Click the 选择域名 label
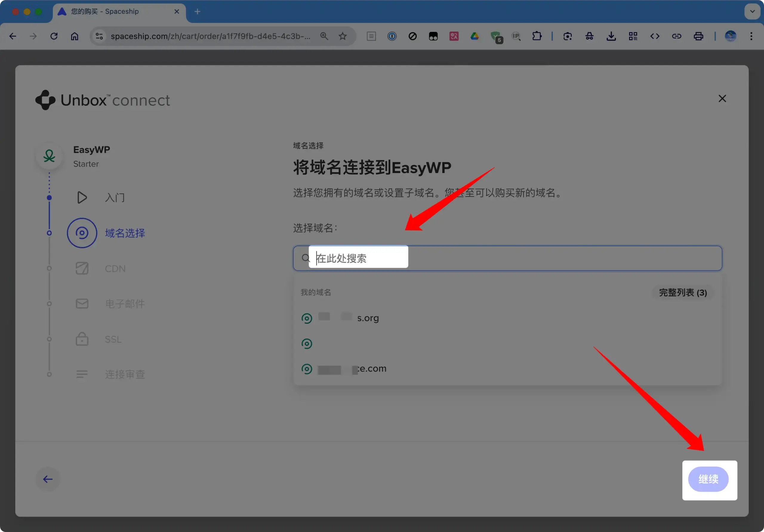The image size is (764, 532). tap(315, 228)
